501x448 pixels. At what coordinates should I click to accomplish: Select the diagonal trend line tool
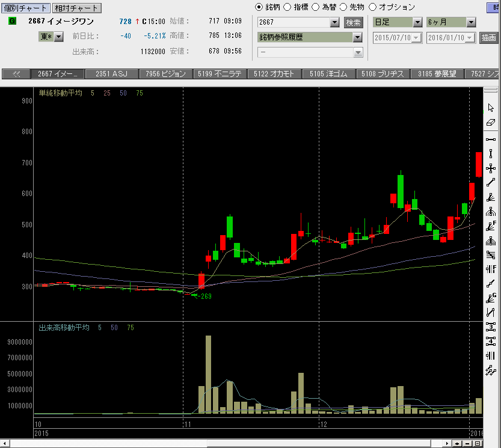tap(491, 183)
